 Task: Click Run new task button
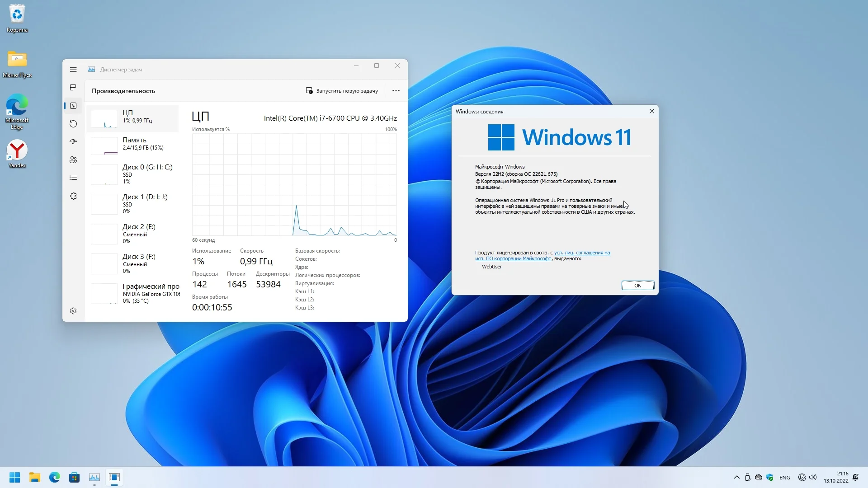click(342, 91)
